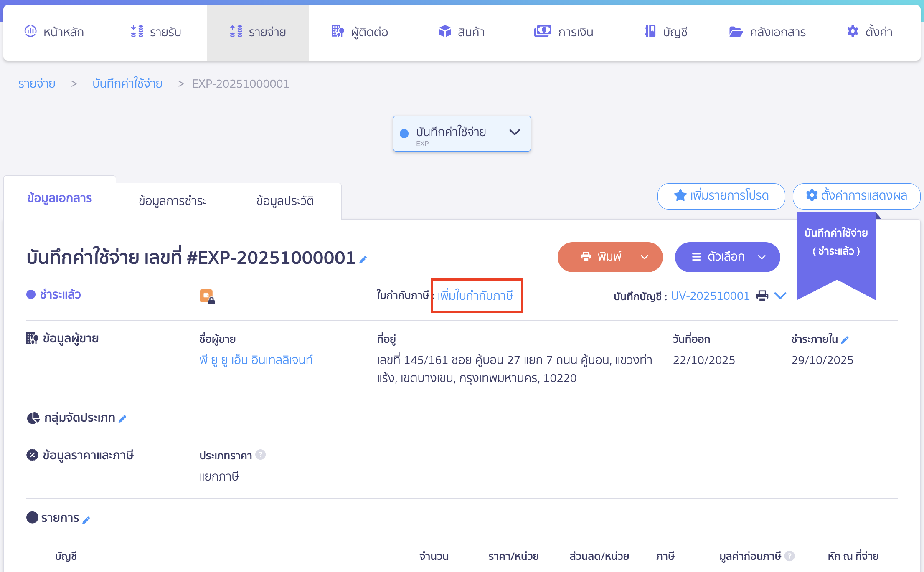The width and height of the screenshot is (924, 572).
Task: Edit the ชำระภายใน due date pencil
Action: (845, 340)
